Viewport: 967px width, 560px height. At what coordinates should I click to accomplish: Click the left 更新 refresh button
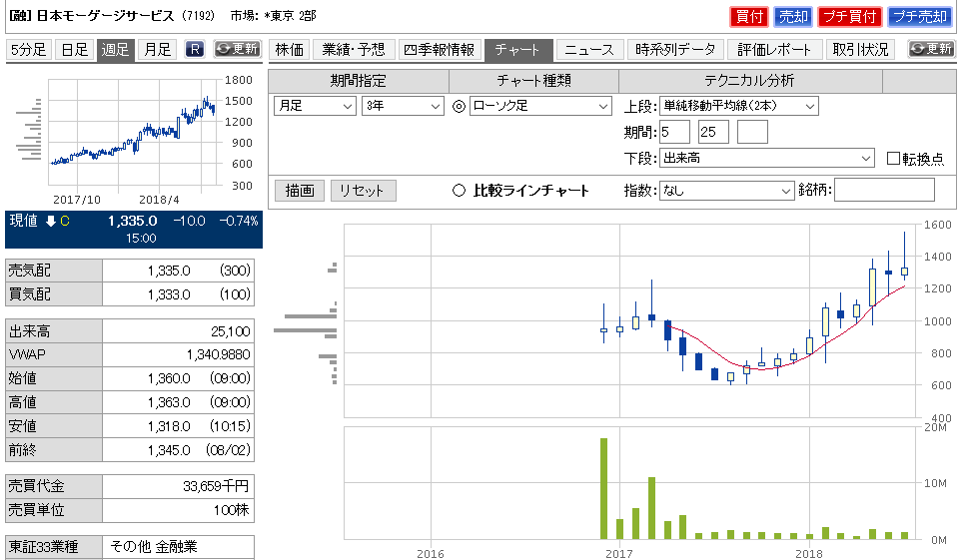click(237, 49)
